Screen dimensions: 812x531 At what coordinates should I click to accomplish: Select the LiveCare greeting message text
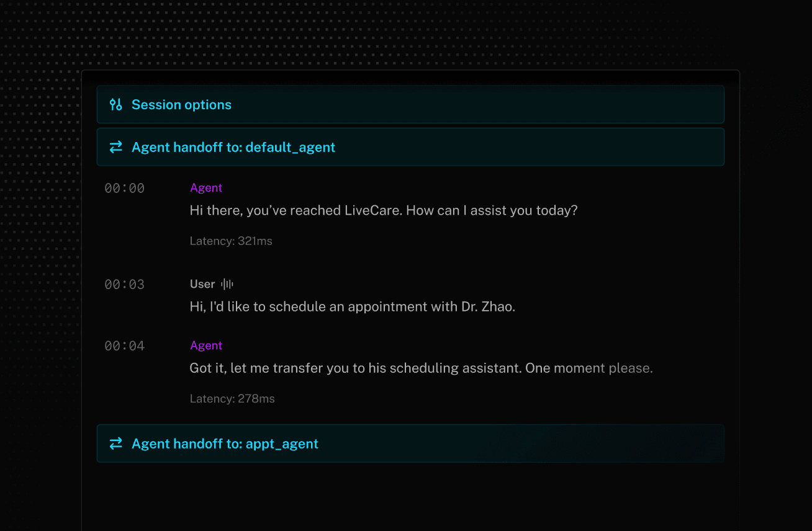[384, 210]
